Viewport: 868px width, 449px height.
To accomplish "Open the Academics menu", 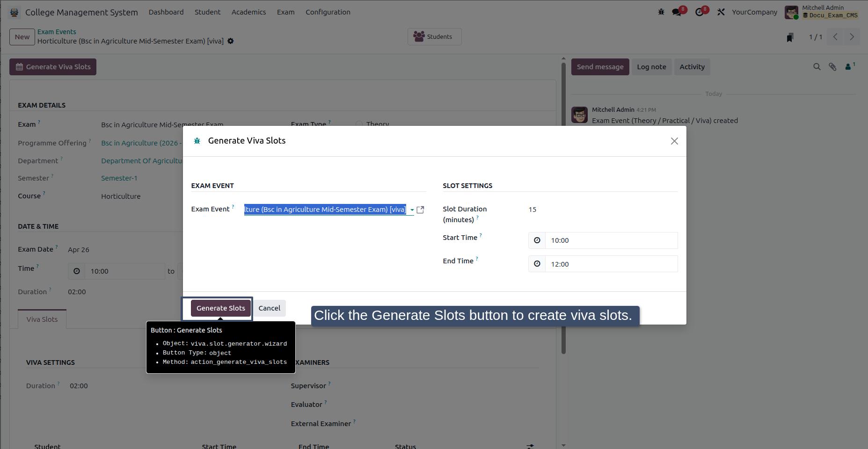I will click(x=249, y=12).
